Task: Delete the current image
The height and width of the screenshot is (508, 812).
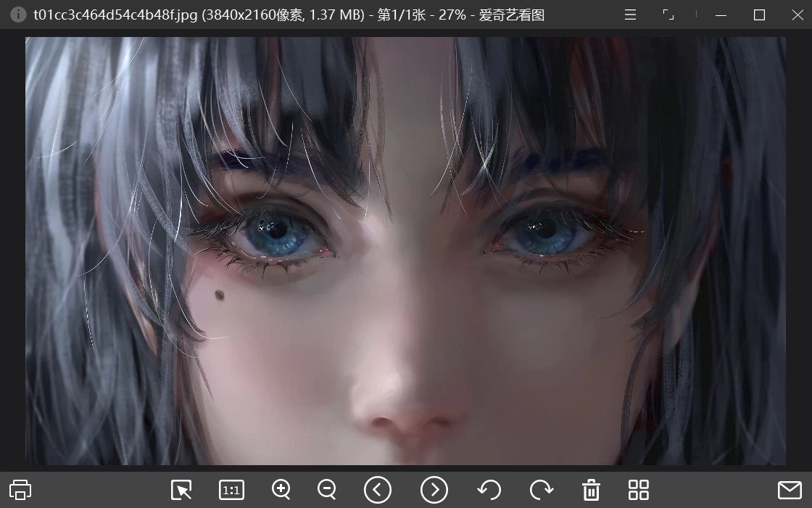Action: pos(591,489)
